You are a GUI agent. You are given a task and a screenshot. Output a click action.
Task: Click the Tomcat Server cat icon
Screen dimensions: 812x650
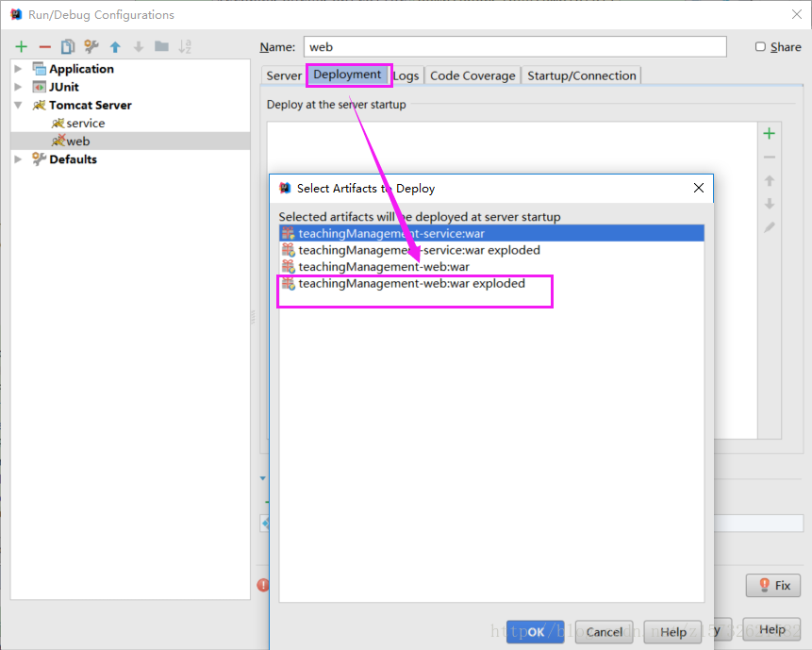40,105
